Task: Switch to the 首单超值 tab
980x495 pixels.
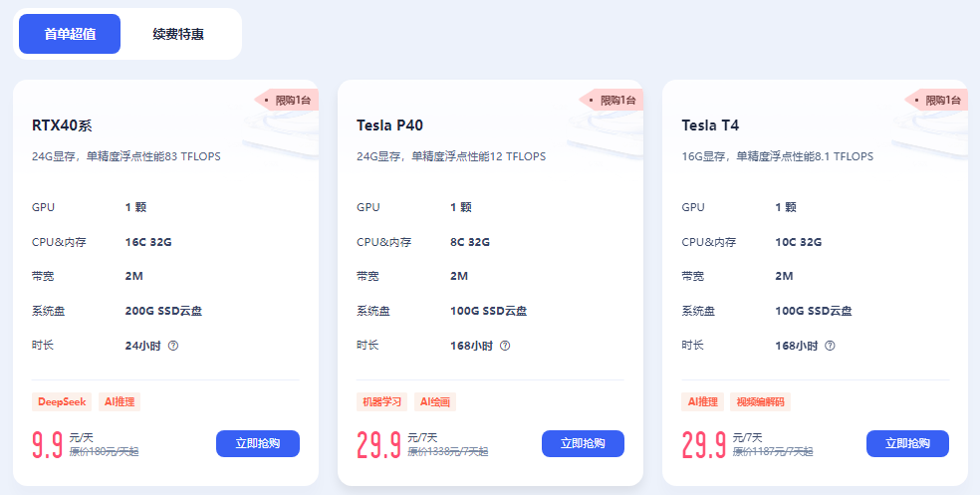Action: click(70, 34)
